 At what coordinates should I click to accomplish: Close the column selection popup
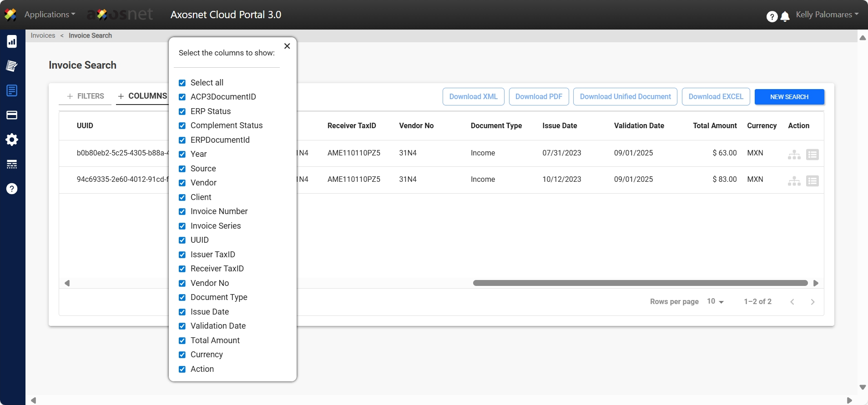click(287, 46)
